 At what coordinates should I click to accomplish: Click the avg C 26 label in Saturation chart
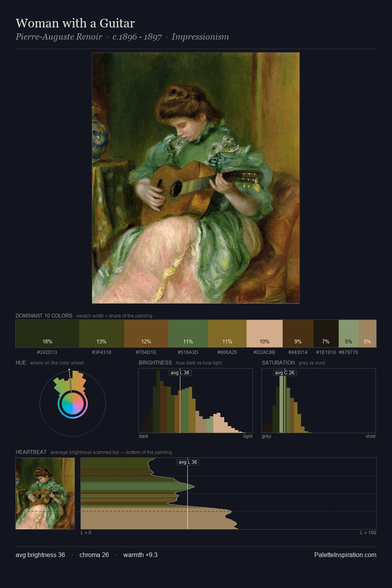[285, 373]
